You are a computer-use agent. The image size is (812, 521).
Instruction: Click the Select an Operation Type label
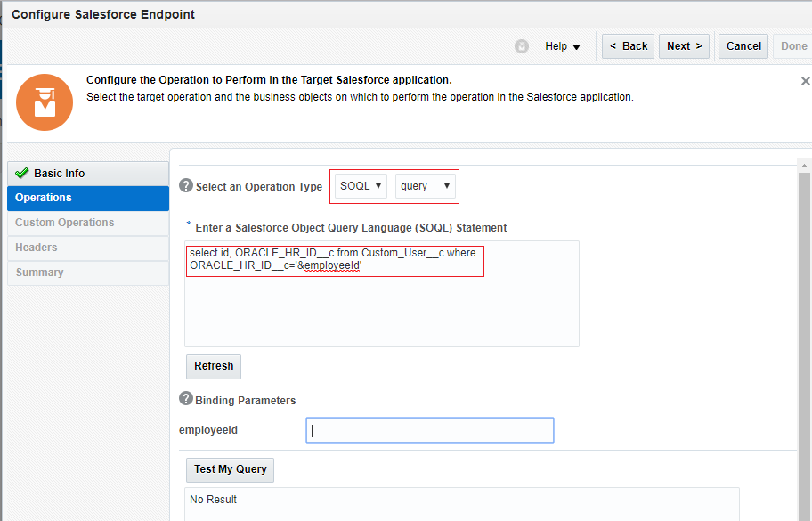(259, 186)
